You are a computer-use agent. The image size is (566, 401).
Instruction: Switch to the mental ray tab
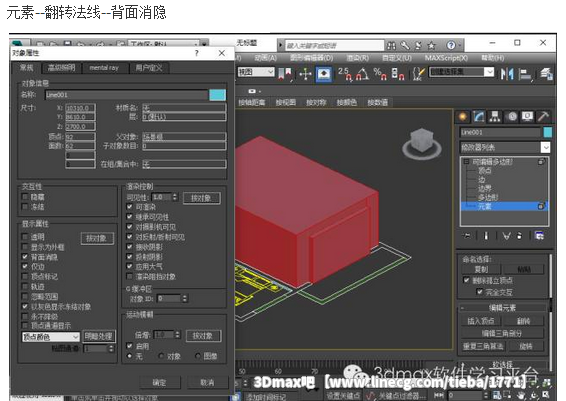click(104, 67)
